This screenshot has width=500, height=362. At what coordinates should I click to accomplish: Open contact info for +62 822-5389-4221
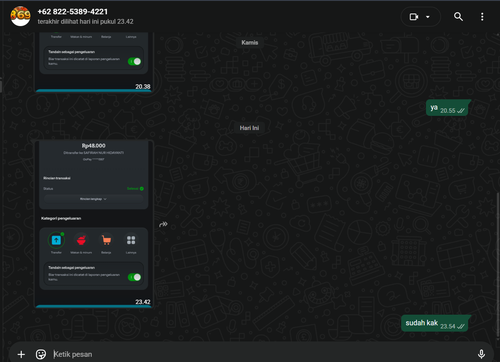pyautogui.click(x=73, y=12)
